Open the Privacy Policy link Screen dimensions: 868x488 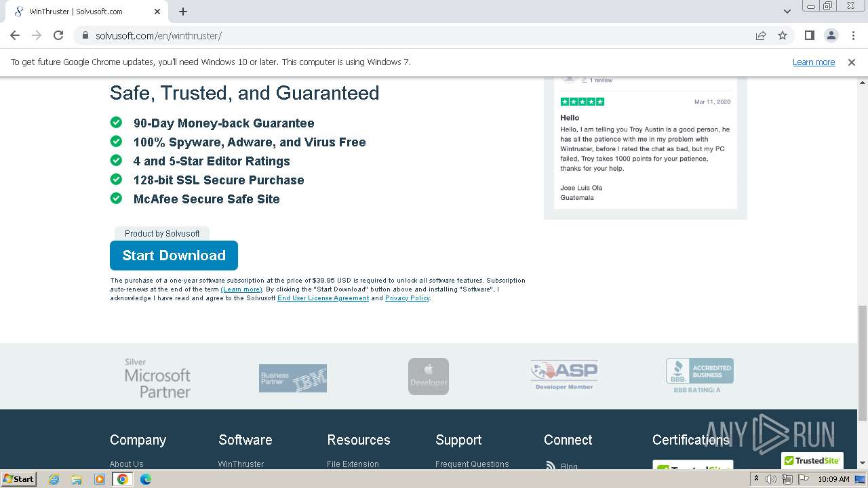pyautogui.click(x=408, y=298)
